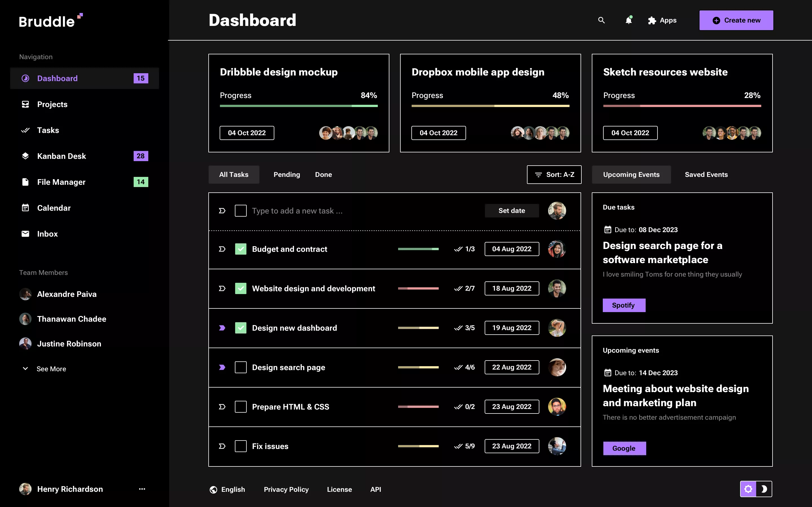Switch to the Pending tasks tab
The image size is (812, 507).
286,174
